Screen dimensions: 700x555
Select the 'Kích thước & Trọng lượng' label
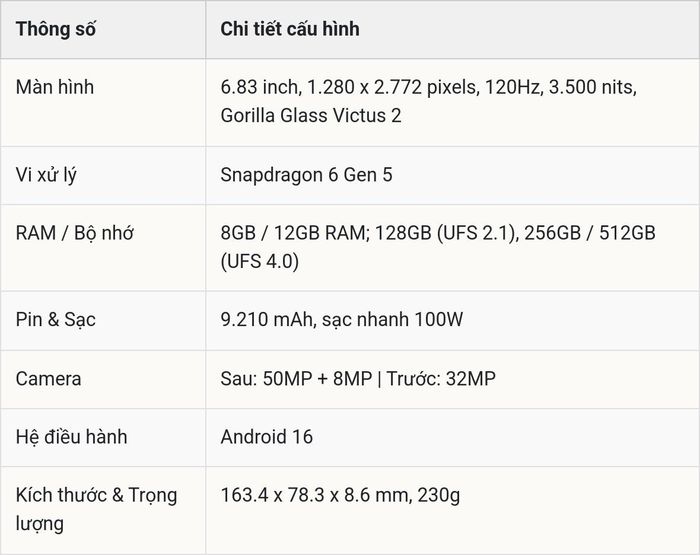coord(96,509)
